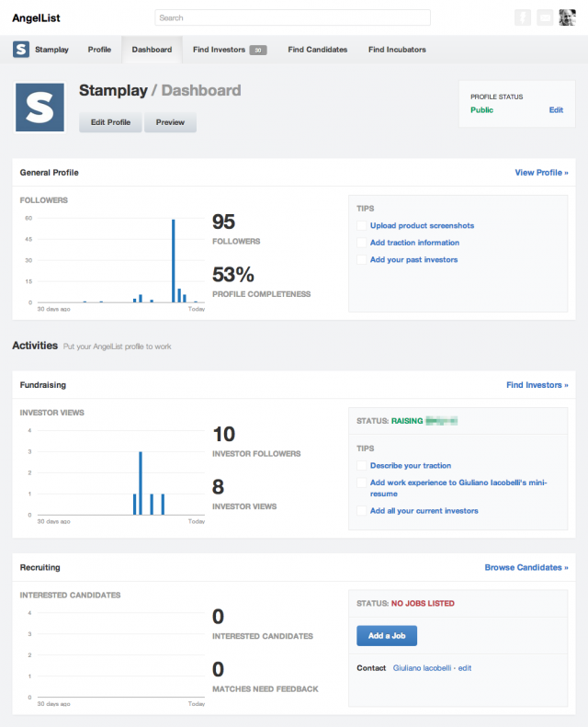Click the AngelList logo
The image size is (588, 727).
(36, 18)
